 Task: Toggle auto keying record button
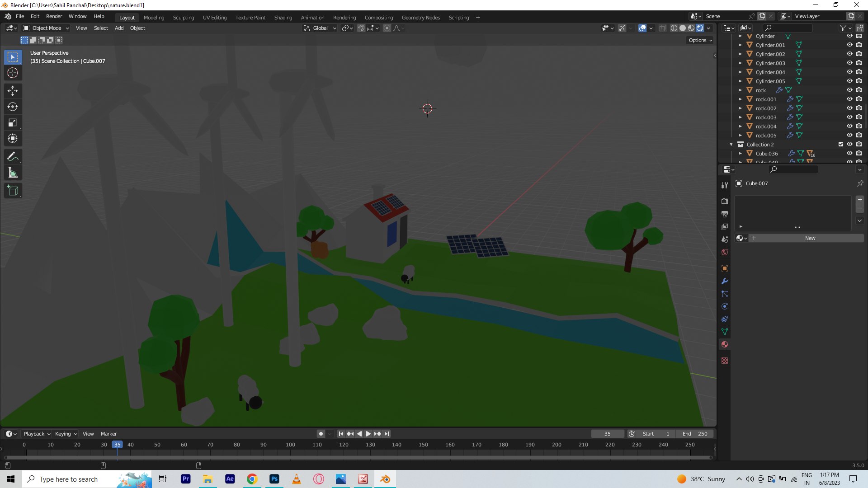point(321,434)
